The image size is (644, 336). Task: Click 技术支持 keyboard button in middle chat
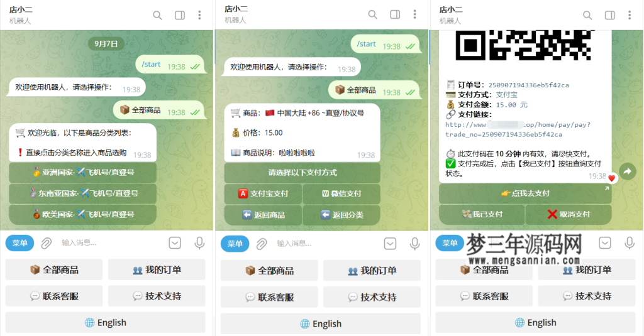click(372, 297)
